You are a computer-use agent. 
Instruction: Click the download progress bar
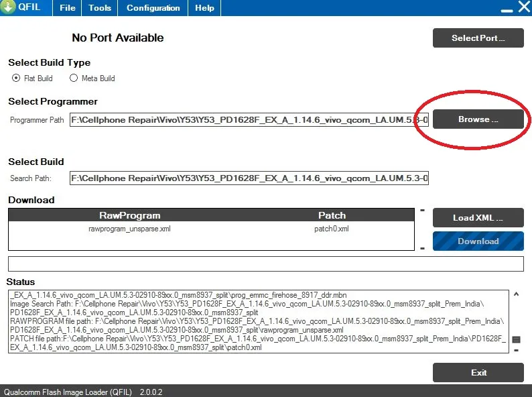(265, 264)
